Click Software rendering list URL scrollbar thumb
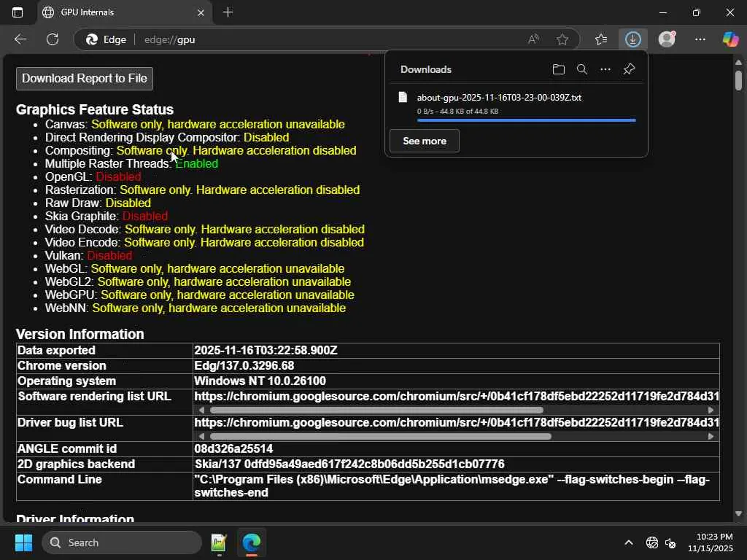747x560 pixels. pos(376,410)
